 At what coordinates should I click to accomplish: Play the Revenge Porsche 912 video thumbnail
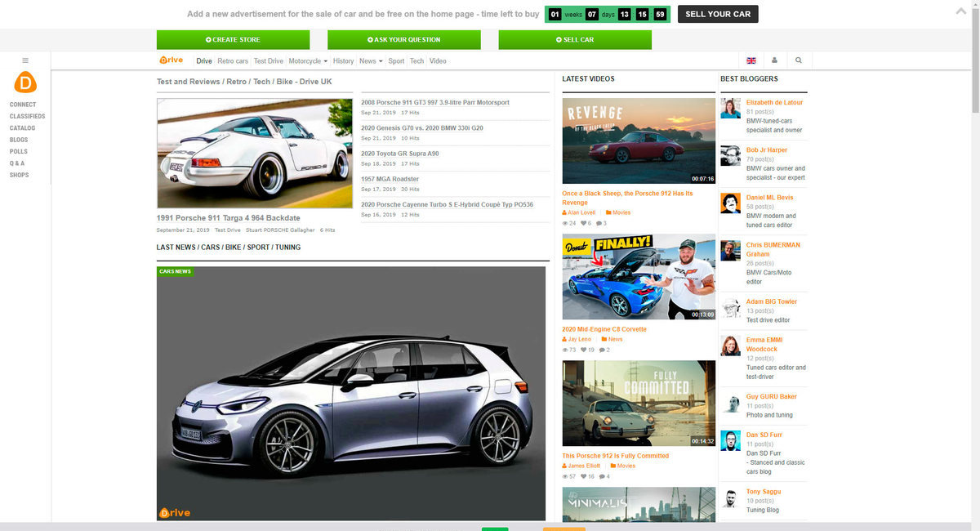click(639, 141)
